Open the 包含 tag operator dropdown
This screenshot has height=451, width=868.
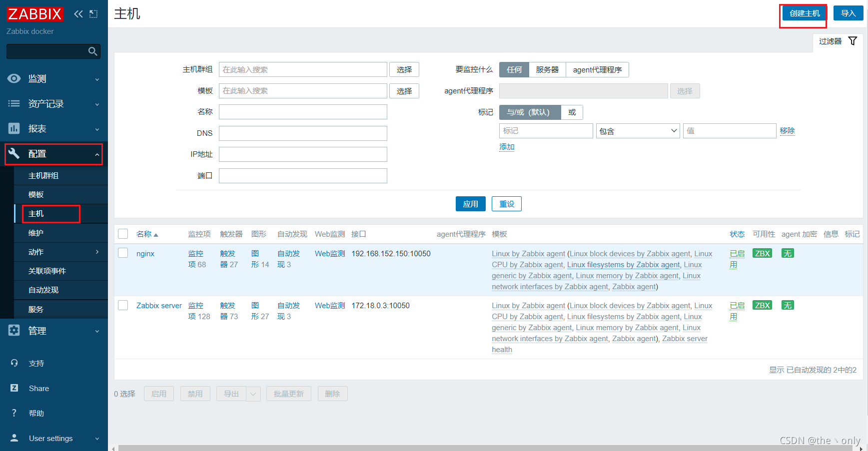(638, 131)
